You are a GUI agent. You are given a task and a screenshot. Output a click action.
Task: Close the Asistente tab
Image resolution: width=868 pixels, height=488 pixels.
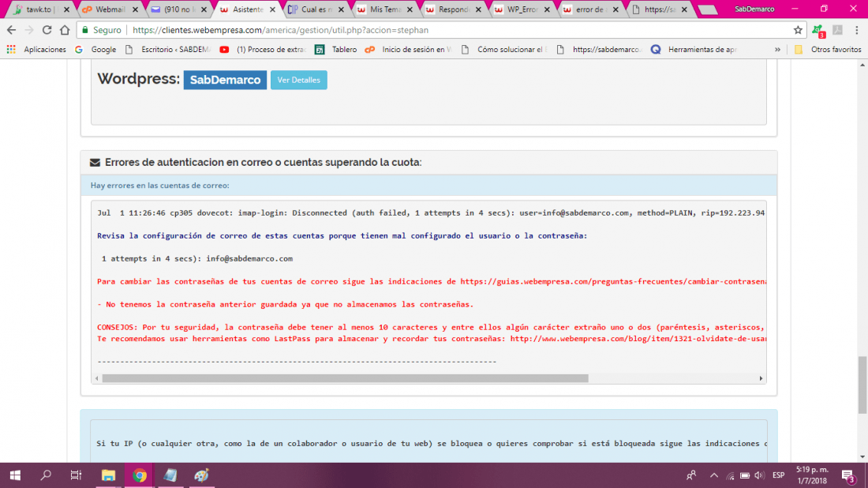[272, 9]
